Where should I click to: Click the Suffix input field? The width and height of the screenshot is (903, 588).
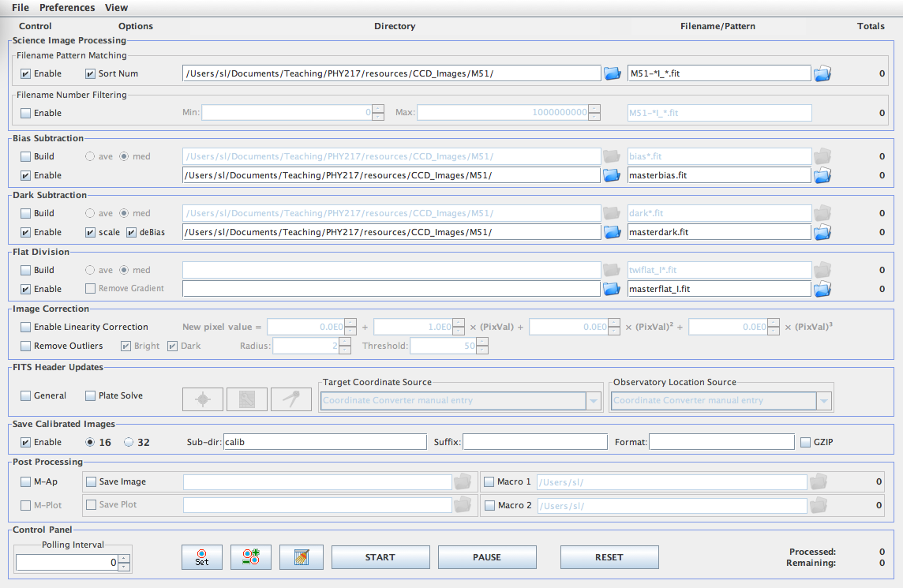535,442
